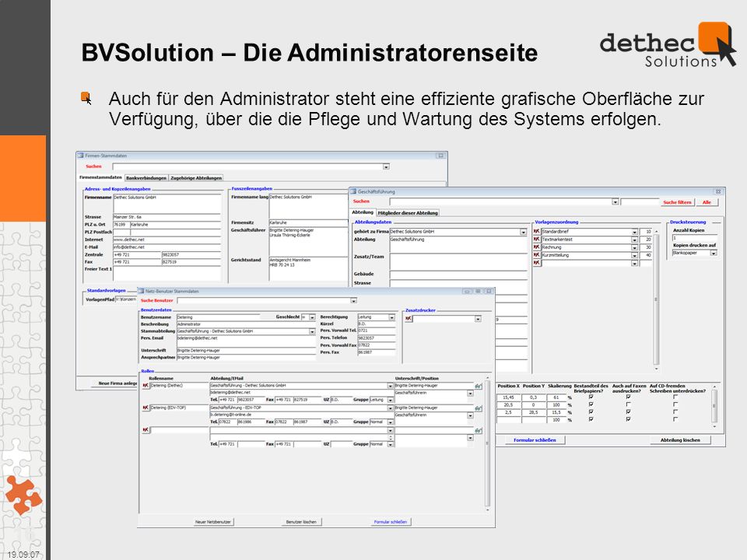Screen dimensions: 747x560
Task: Toggle Briefpapier checkbox in 15,45 position row
Action: [x=591, y=397]
